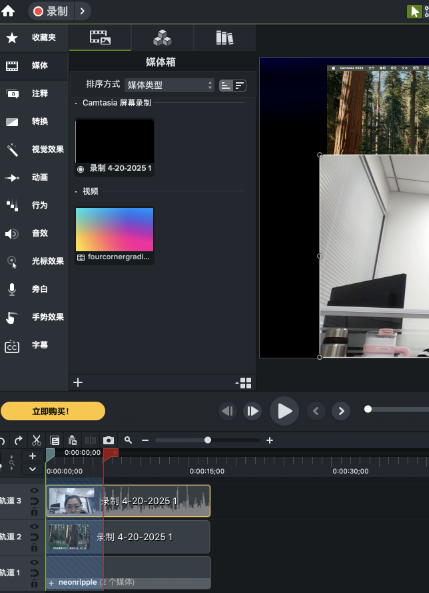Click the redo arrow in timeline toolbar

coord(19,440)
